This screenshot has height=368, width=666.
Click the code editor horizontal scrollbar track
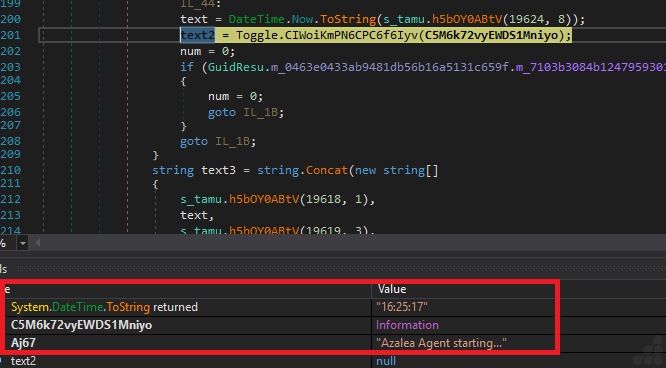pyautogui.click(x=353, y=243)
